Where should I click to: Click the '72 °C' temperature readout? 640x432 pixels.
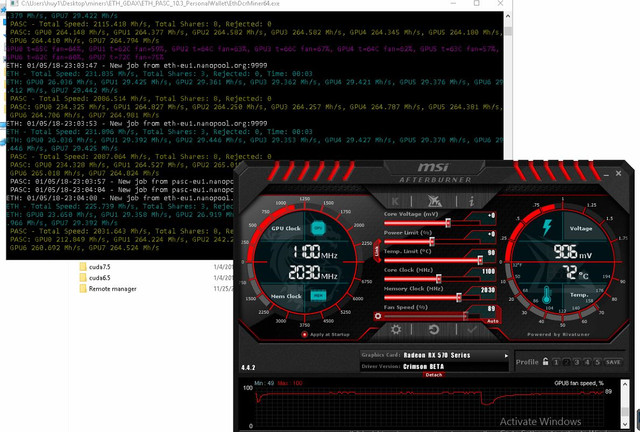click(x=576, y=272)
